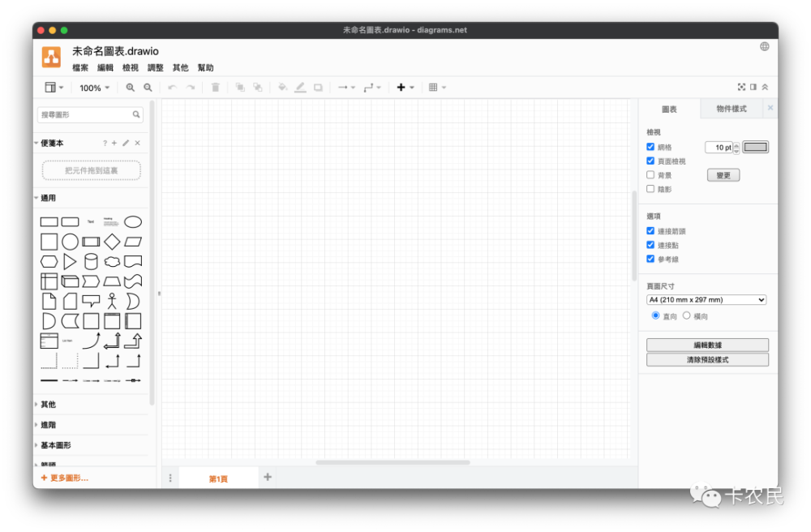The width and height of the screenshot is (811, 532).
Task: Select the callout speech bubble shape
Action: [x=91, y=301]
